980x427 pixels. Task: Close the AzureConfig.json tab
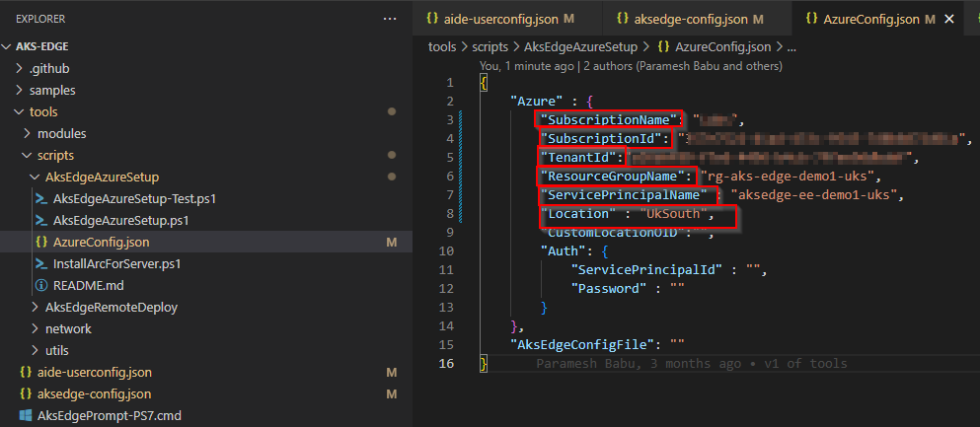pos(949,20)
